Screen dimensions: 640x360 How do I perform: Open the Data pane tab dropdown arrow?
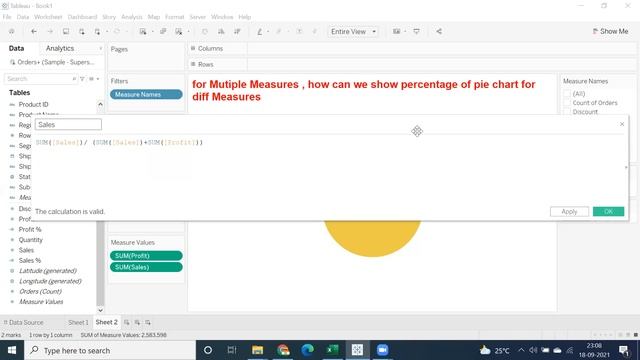100,49
